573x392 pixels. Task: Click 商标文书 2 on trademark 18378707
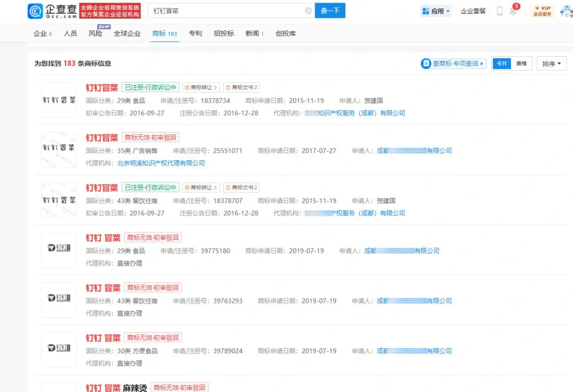click(241, 187)
